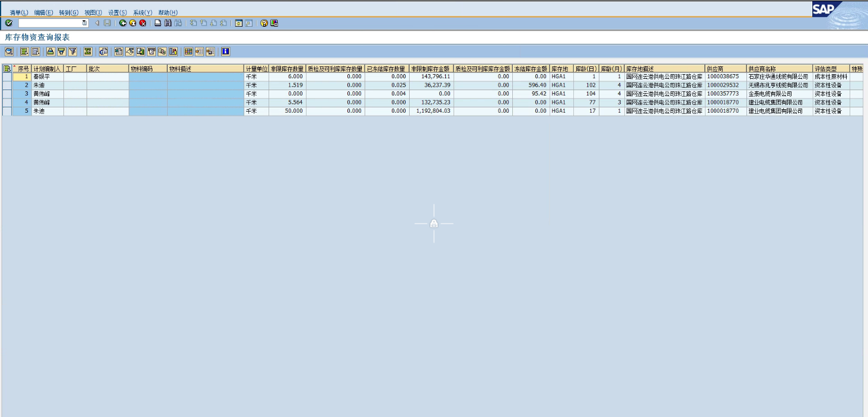Click the green Back arrow icon

point(123,23)
